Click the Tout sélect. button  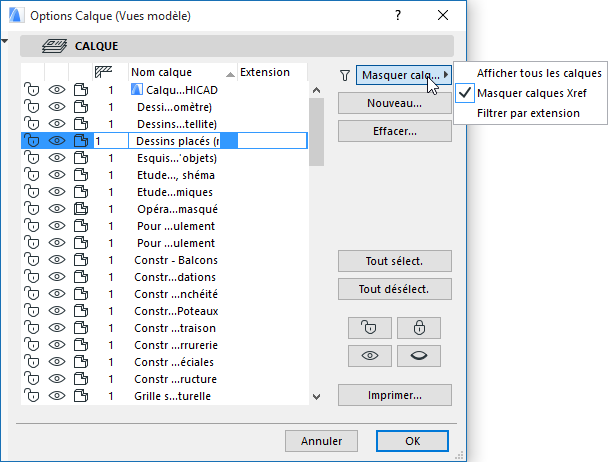(395, 261)
